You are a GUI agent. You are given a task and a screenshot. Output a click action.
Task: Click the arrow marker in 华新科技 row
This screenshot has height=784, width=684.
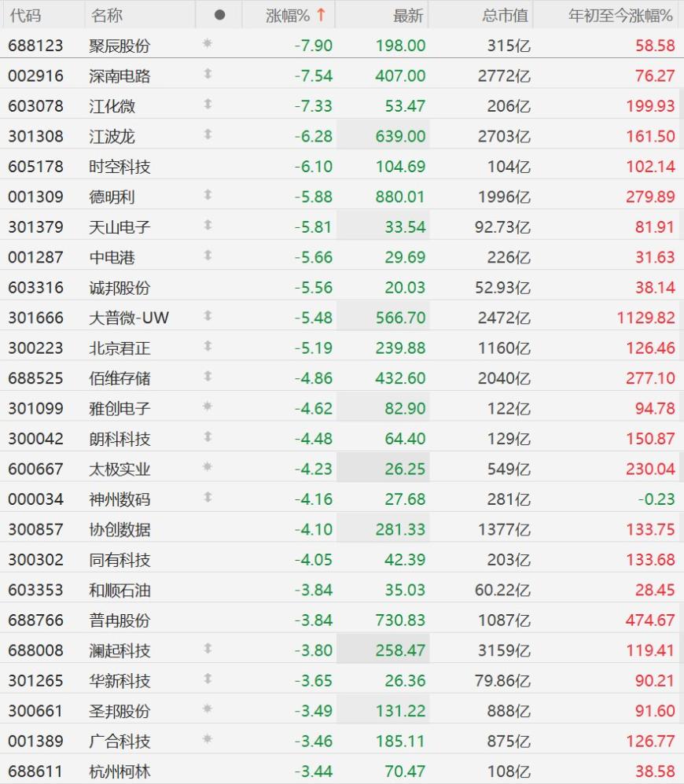click(x=208, y=679)
